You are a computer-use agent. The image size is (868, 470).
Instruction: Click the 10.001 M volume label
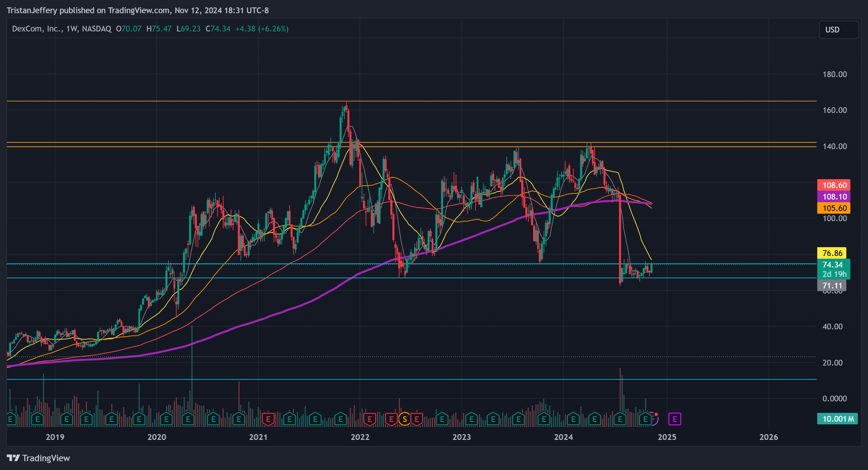[838, 419]
